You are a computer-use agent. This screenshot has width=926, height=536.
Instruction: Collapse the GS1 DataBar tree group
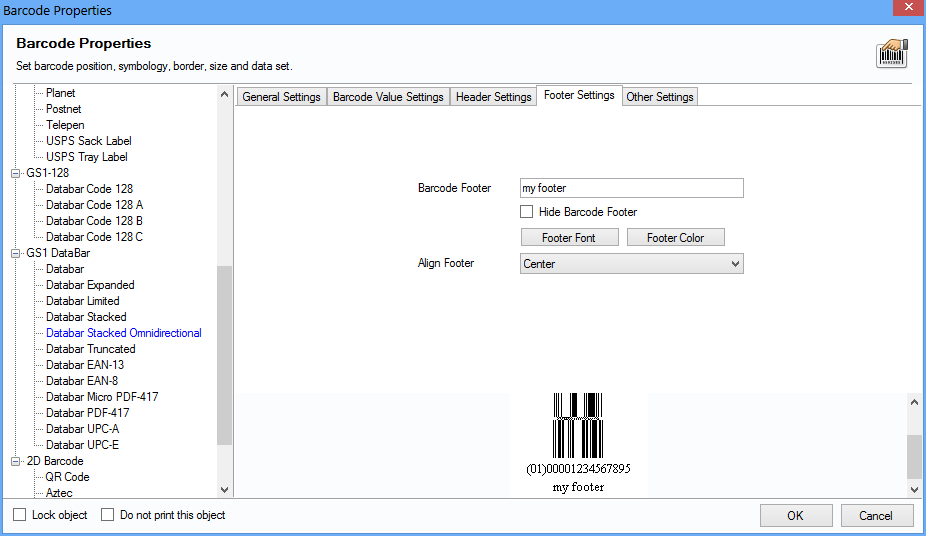point(16,253)
